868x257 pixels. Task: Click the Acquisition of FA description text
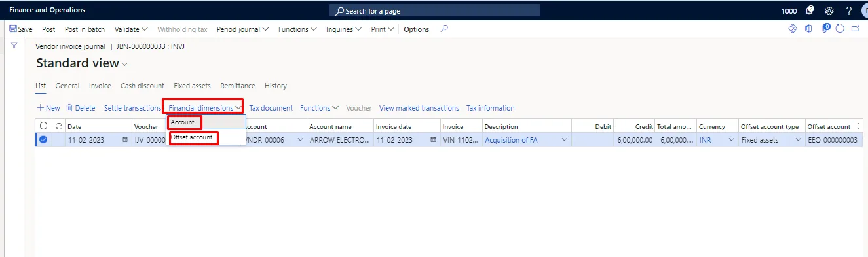click(x=511, y=140)
